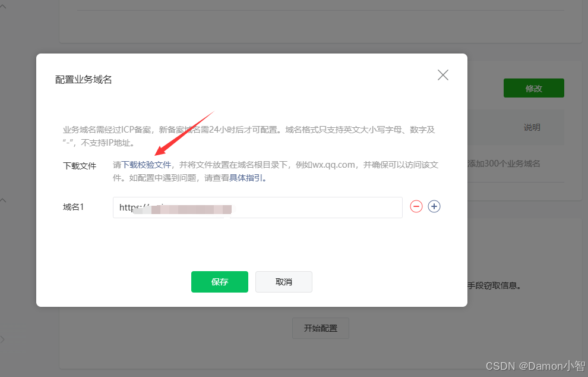Click the 配置业务域名 dialog title
588x377 pixels.
pyautogui.click(x=84, y=80)
